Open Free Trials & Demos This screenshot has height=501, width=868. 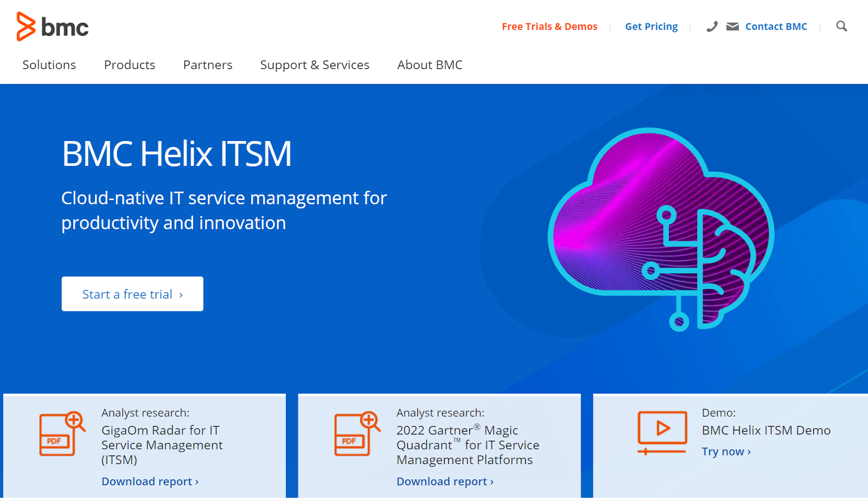coord(550,26)
